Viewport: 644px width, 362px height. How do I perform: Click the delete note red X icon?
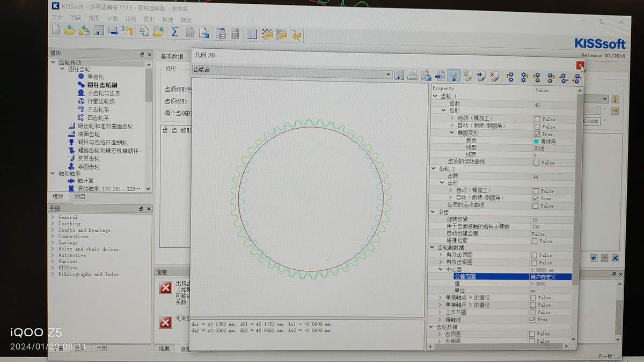coord(495,76)
